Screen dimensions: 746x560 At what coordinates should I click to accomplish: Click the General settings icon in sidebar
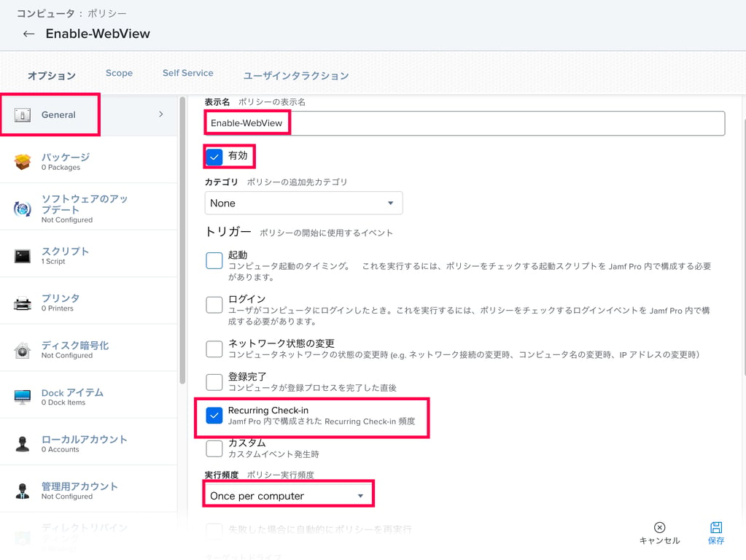pyautogui.click(x=23, y=114)
